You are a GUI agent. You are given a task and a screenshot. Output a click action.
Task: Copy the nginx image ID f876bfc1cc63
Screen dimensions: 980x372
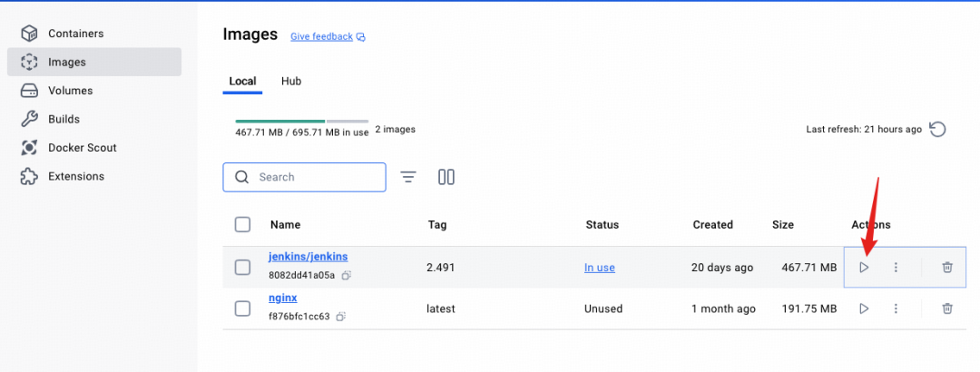pyautogui.click(x=340, y=317)
